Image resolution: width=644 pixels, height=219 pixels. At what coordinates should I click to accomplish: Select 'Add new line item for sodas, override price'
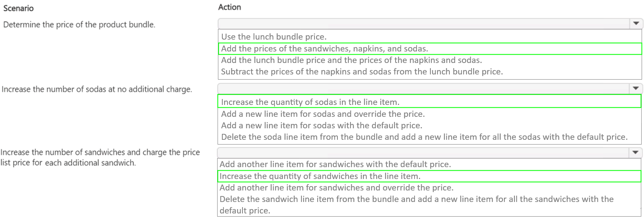(323, 114)
